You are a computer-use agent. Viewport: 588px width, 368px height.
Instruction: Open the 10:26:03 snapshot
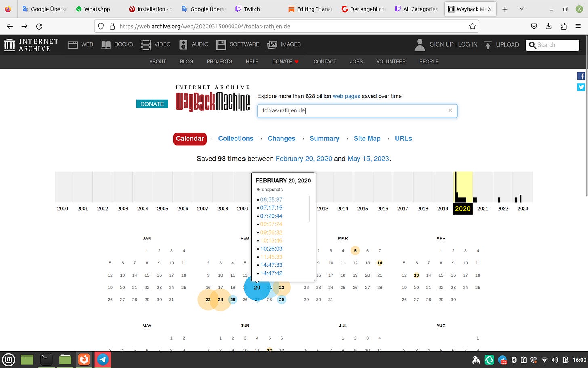271,249
